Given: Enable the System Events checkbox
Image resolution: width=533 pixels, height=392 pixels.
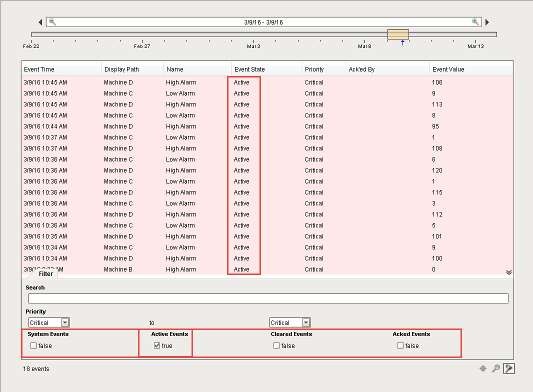Looking at the screenshot, I should (33, 345).
